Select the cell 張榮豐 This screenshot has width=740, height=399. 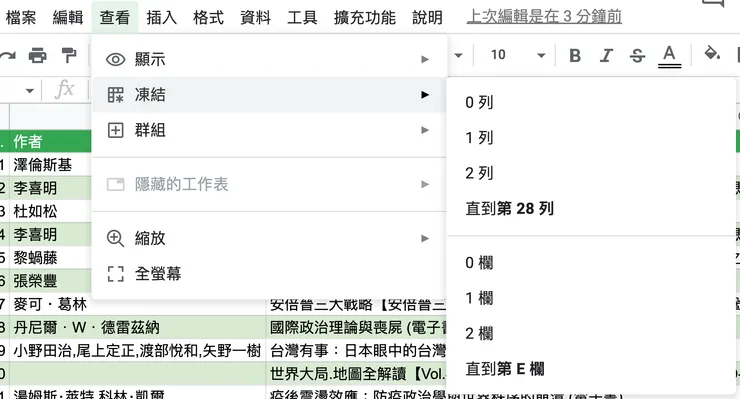tap(50, 281)
